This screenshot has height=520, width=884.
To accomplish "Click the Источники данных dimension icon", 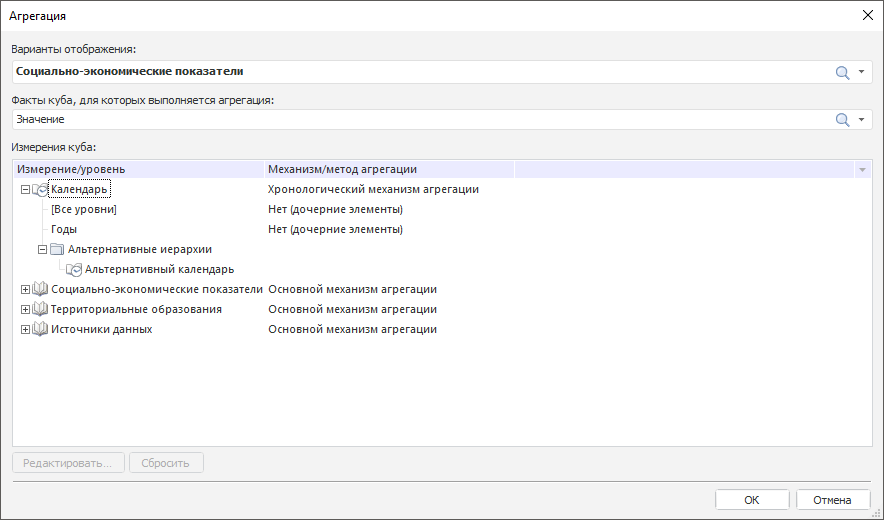I will point(40,329).
